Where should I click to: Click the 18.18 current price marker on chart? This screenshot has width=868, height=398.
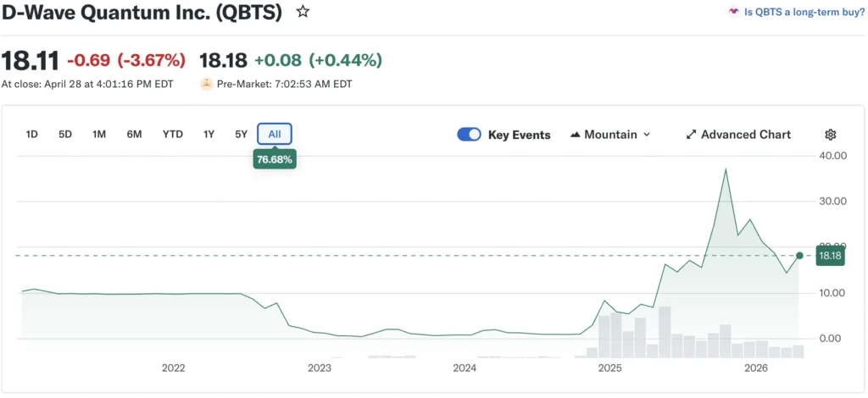pyautogui.click(x=831, y=256)
